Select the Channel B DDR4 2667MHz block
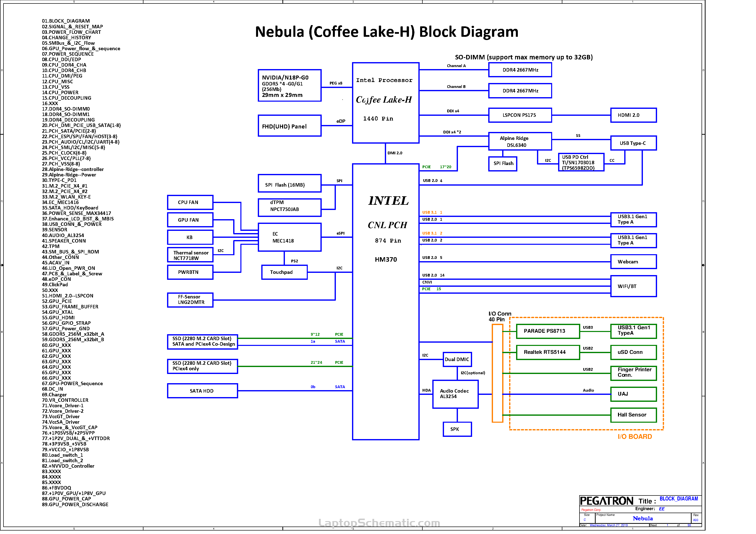This screenshot has height=534, width=756. click(521, 91)
